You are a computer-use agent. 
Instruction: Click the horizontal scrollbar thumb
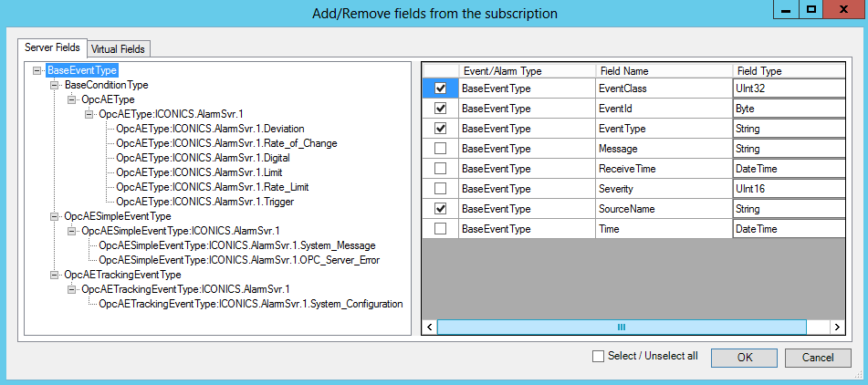(621, 327)
